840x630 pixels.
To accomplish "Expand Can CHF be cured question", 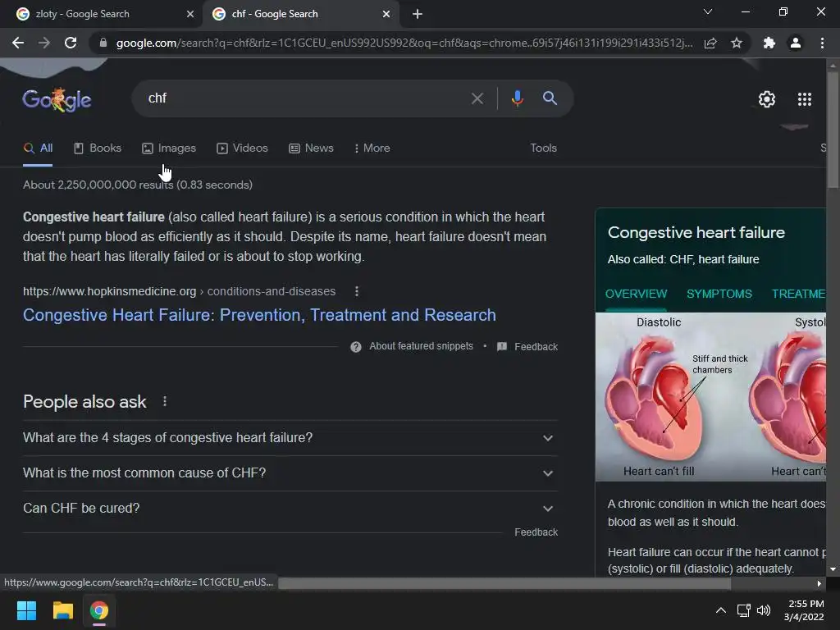I will tap(290, 509).
